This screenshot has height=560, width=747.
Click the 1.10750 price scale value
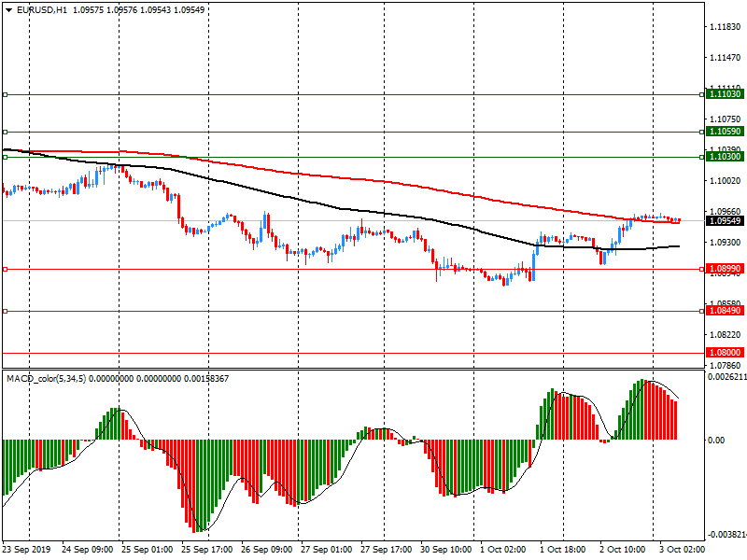[x=726, y=119]
